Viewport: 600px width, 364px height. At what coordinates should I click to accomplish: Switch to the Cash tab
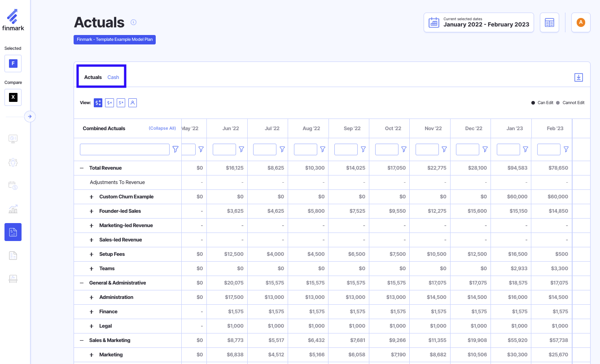(113, 77)
